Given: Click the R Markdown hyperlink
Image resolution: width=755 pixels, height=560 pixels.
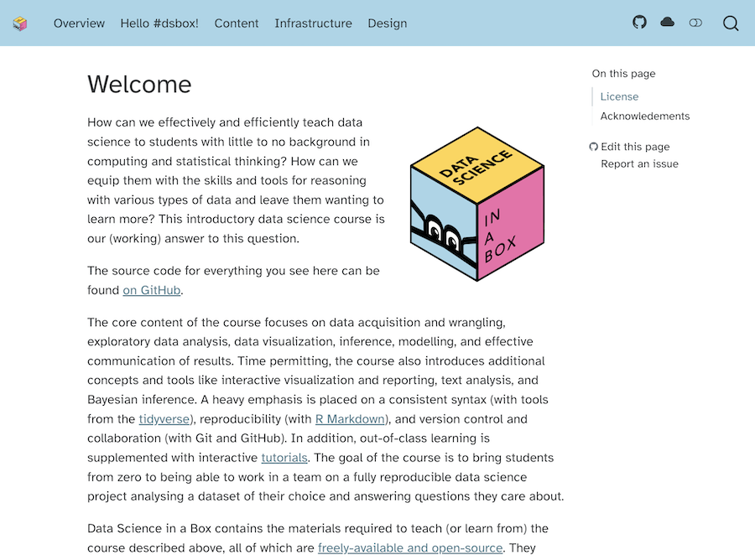Looking at the screenshot, I should click(x=350, y=418).
